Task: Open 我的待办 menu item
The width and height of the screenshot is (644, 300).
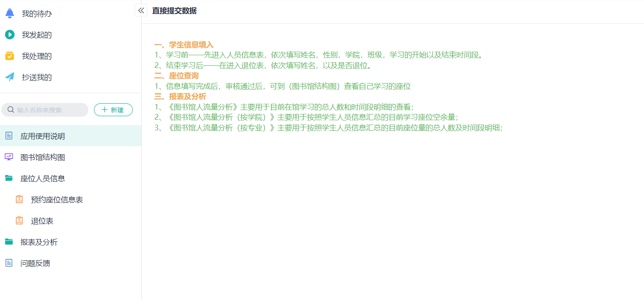Action: click(37, 14)
